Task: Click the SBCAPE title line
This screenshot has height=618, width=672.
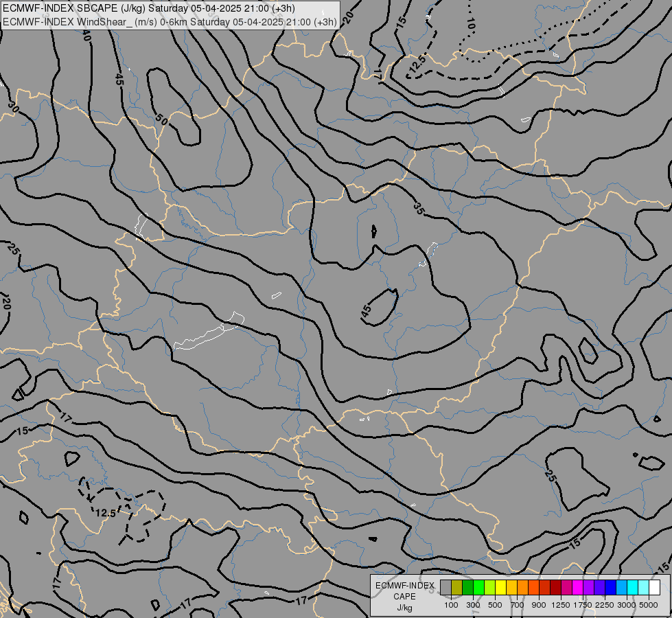Action: point(149,8)
